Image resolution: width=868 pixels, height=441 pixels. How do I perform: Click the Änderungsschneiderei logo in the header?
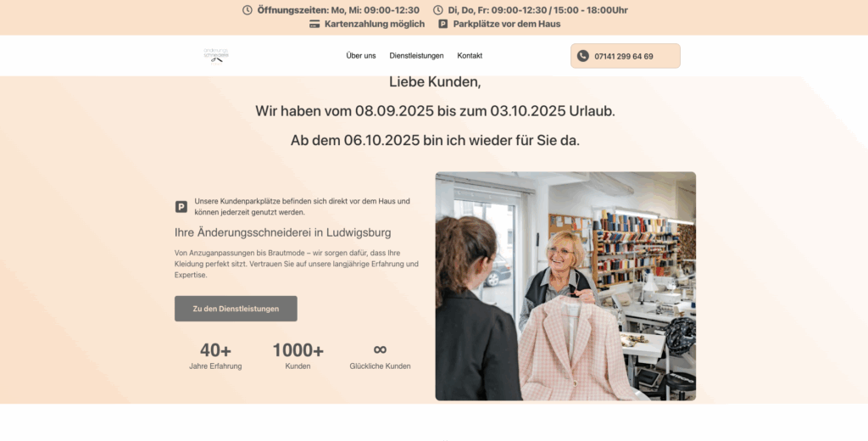click(216, 56)
